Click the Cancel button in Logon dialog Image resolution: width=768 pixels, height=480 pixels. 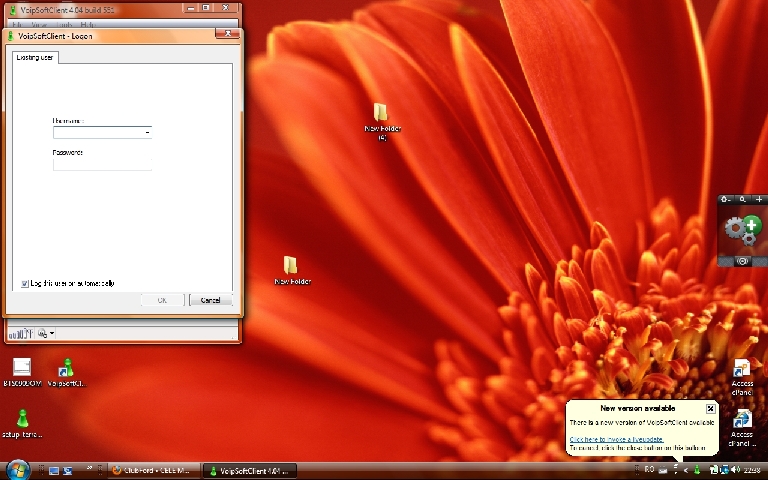coord(211,300)
